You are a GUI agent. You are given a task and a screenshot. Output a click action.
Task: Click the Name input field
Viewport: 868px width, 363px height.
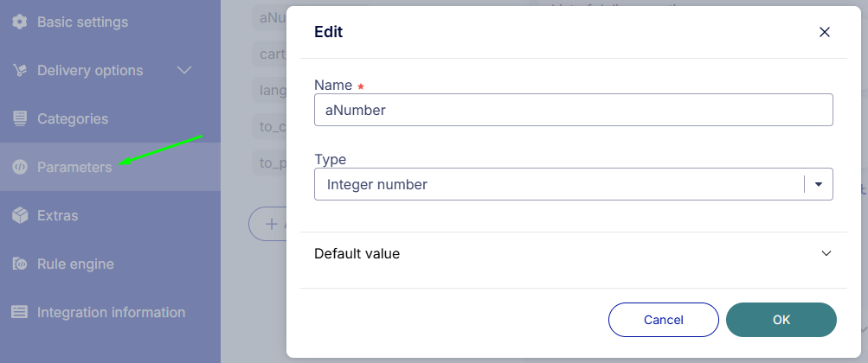574,110
